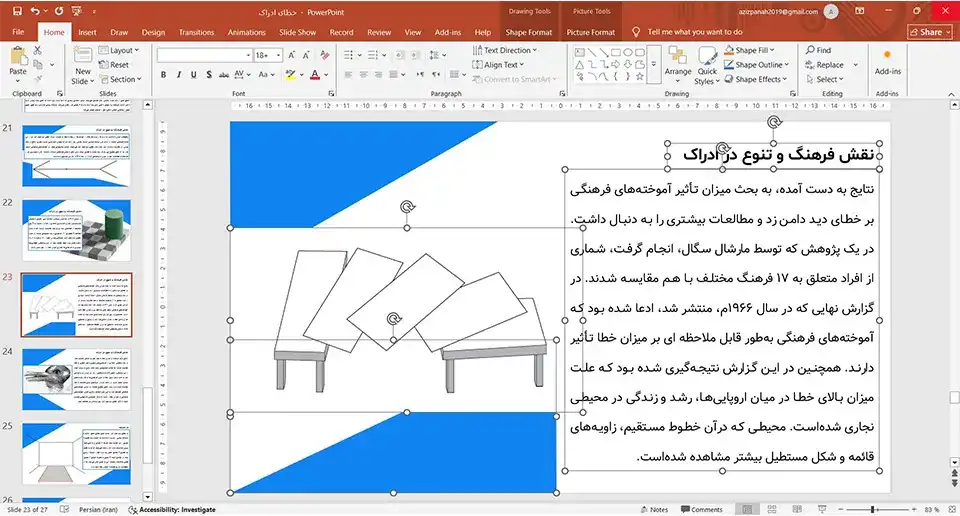
Task: Collapse the ribbon
Action: point(951,94)
